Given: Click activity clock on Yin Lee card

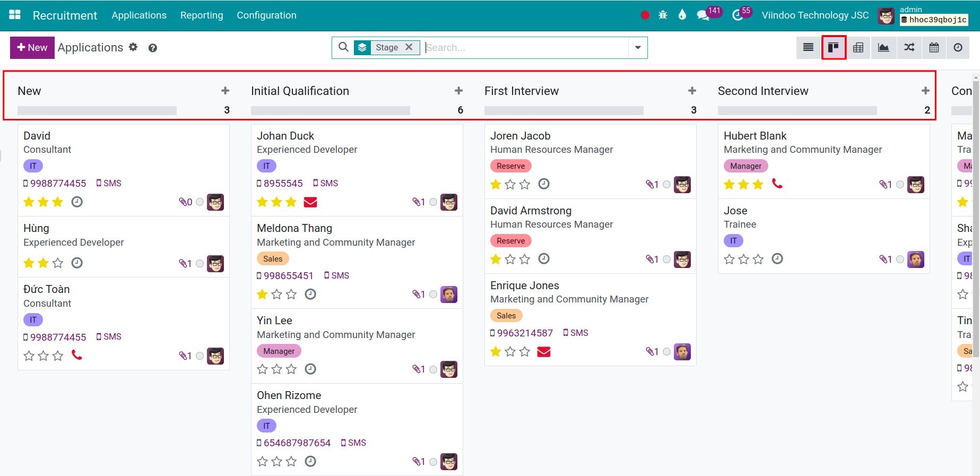Looking at the screenshot, I should point(310,369).
